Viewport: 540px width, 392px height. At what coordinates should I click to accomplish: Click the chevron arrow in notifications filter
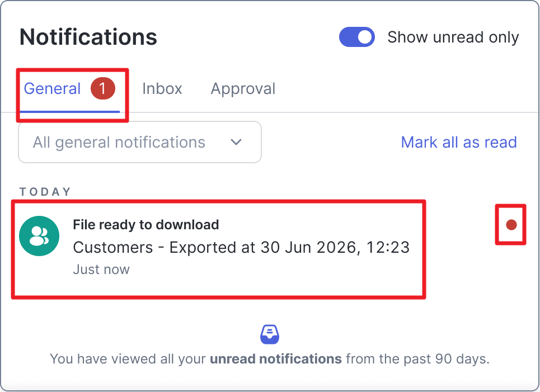tap(236, 142)
